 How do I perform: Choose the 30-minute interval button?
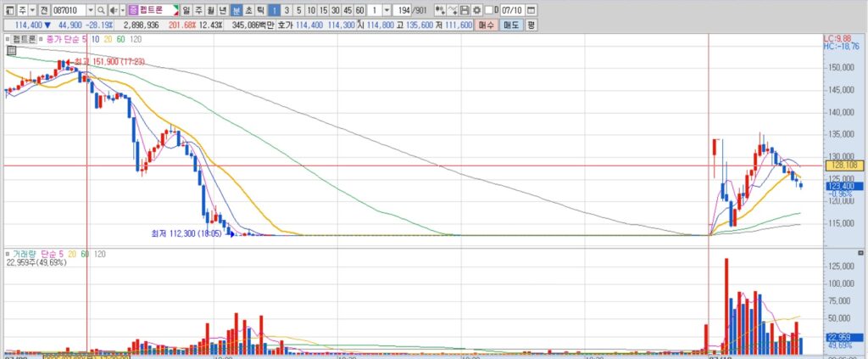[x=336, y=10]
